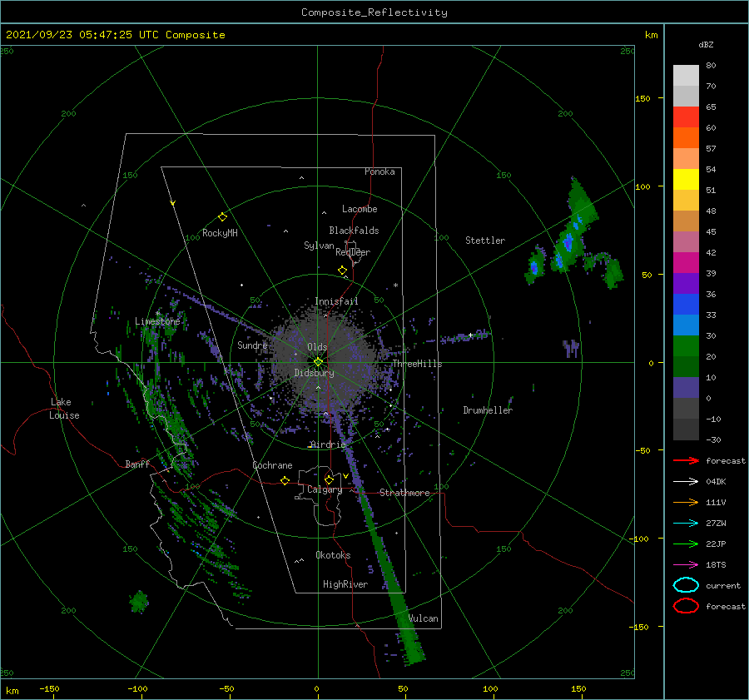Viewport: 749px width, 700px height.
Task: Click the 27ZW legend label
Action: (716, 524)
